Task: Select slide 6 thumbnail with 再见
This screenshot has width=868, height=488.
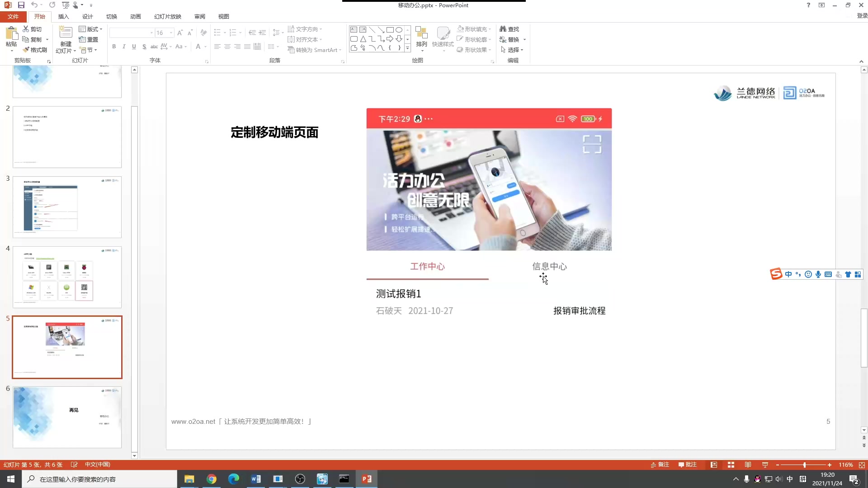Action: (x=67, y=417)
